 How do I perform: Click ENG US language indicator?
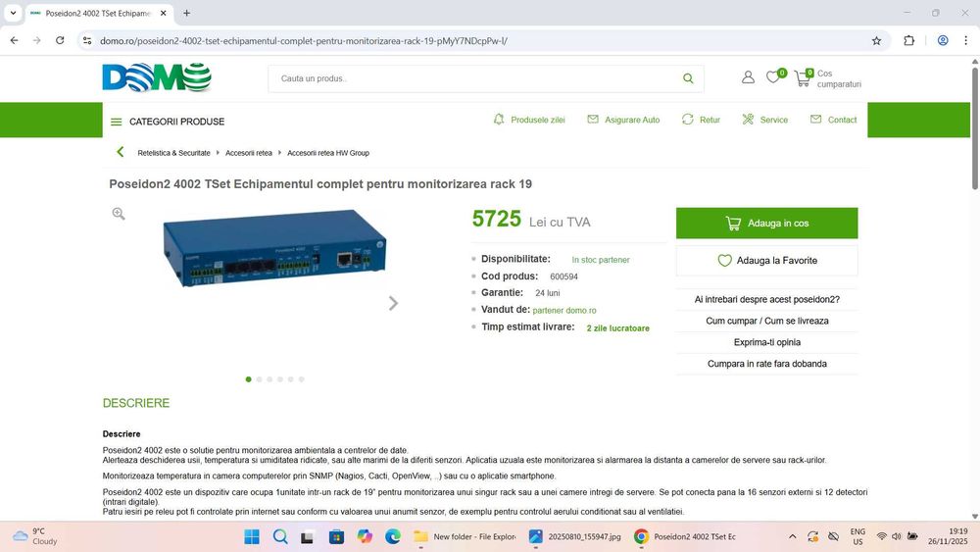click(x=857, y=536)
